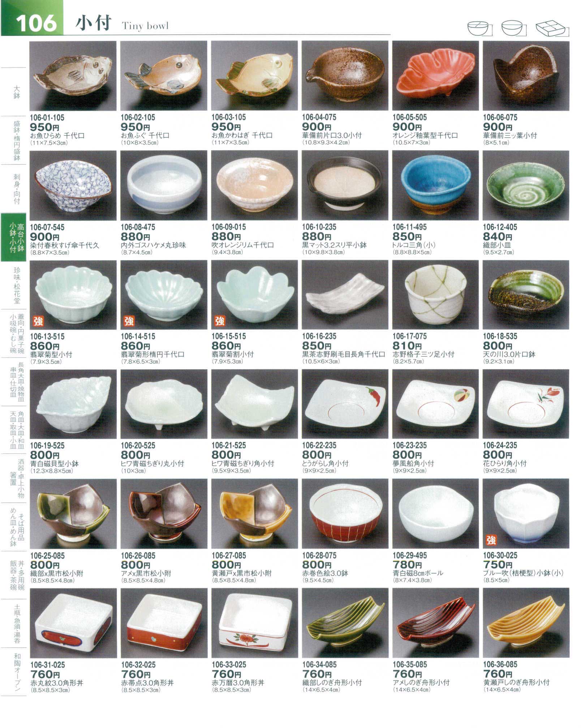
Task: Click the 強 badge on item 106-14-515
Action: 129,321
